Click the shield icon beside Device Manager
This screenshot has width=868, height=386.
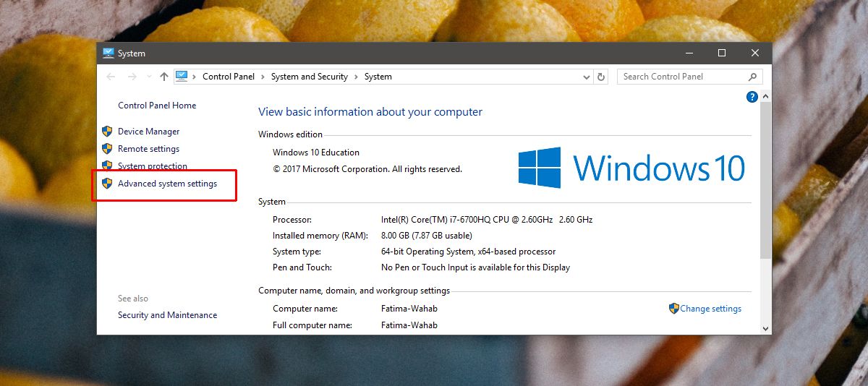pyautogui.click(x=107, y=132)
